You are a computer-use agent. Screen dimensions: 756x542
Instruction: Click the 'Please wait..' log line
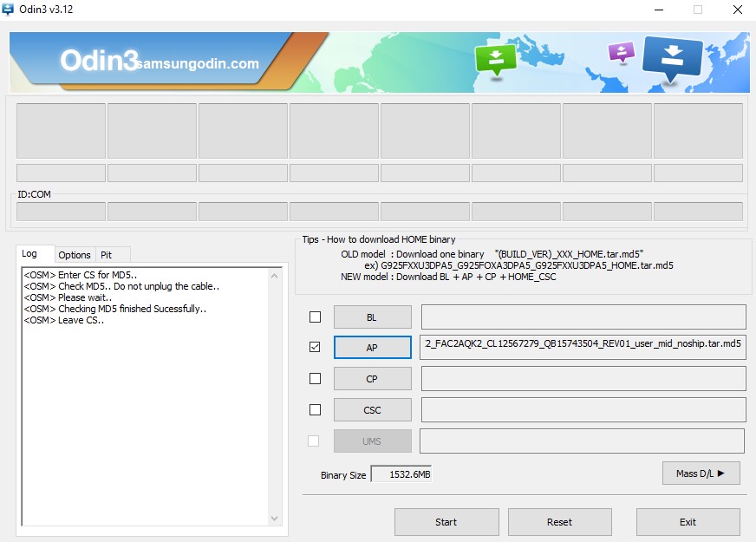(68, 297)
